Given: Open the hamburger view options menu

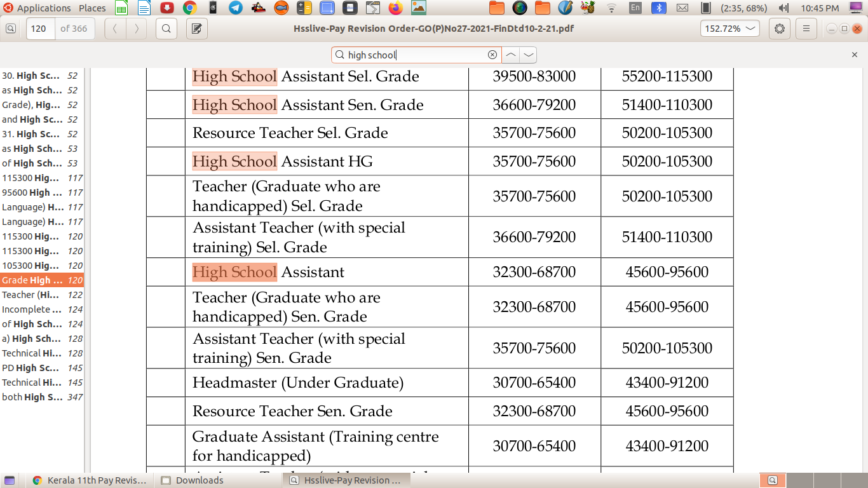Looking at the screenshot, I should point(806,29).
